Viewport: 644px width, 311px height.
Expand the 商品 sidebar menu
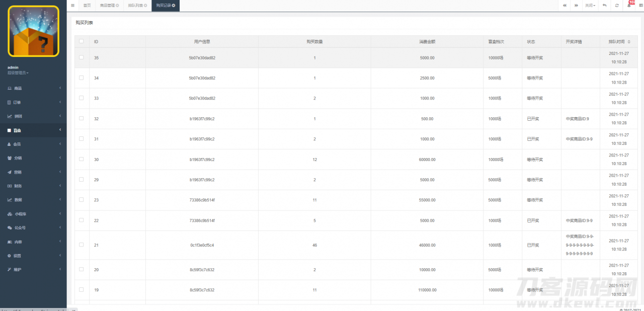[x=33, y=88]
